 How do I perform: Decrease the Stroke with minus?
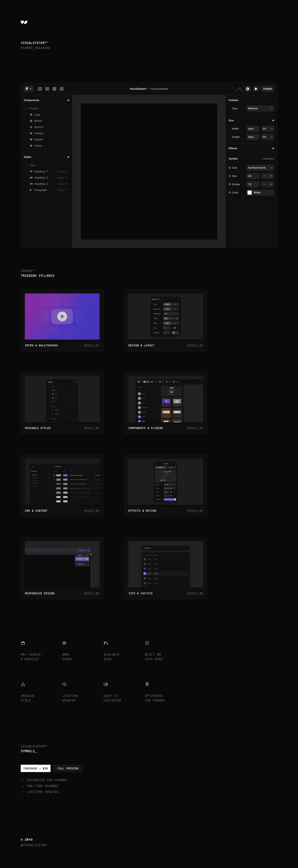[x=264, y=184]
